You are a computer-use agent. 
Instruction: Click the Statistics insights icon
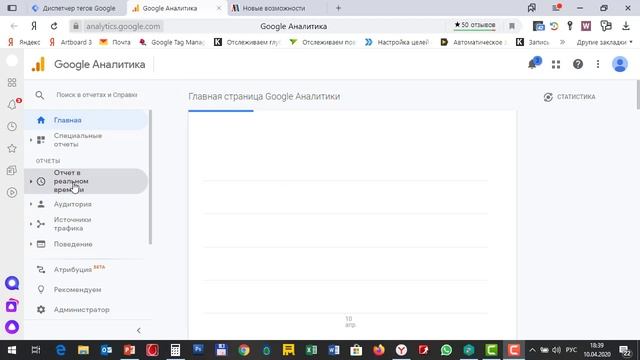[548, 97]
